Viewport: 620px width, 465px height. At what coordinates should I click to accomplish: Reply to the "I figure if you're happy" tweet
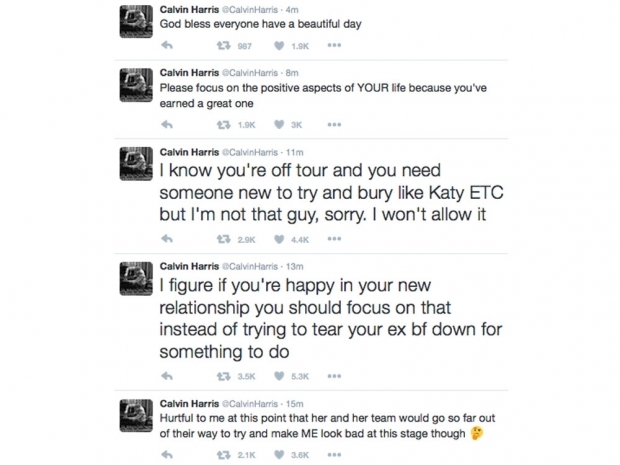(167, 376)
